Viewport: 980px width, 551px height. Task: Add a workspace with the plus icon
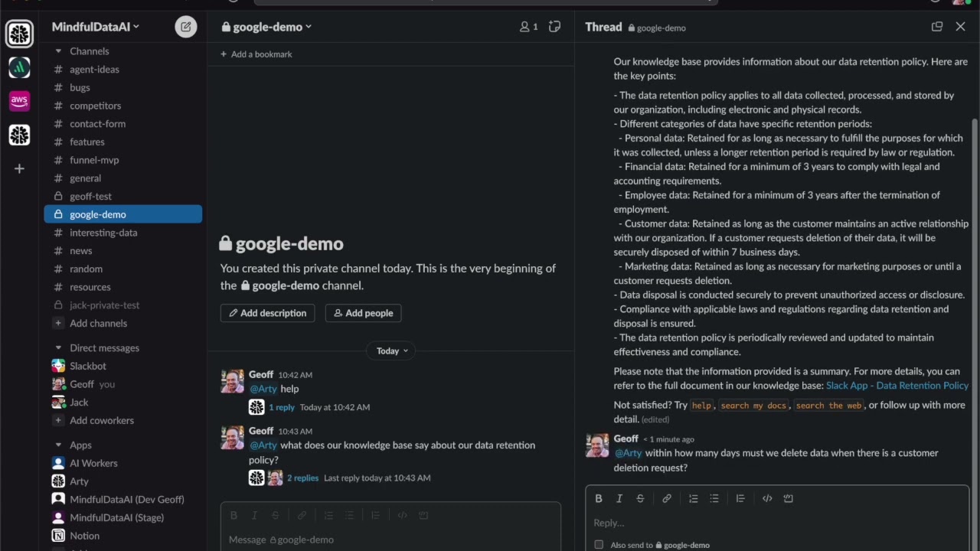point(19,168)
